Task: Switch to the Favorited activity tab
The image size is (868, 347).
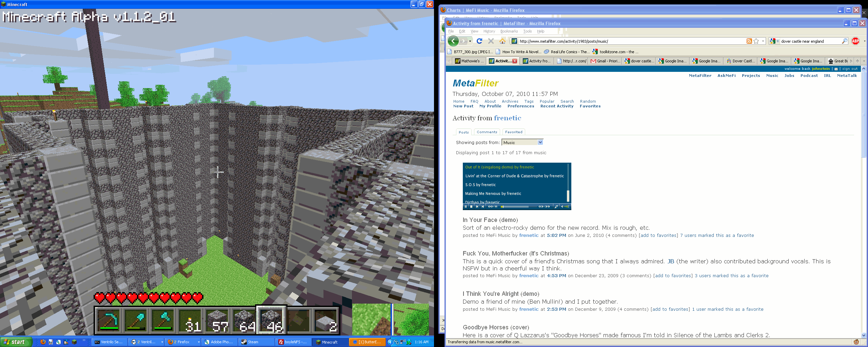Action: pos(514,132)
